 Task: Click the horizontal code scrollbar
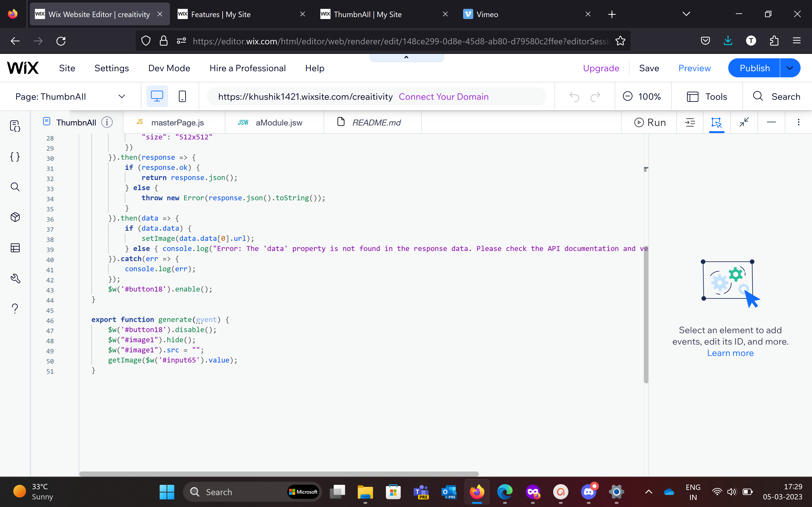[x=278, y=474]
